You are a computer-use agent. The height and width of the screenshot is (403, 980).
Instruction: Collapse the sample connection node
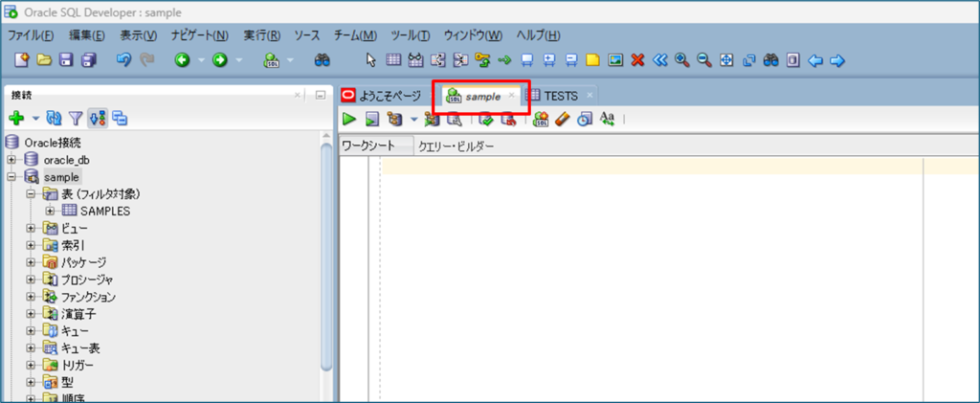(11, 177)
